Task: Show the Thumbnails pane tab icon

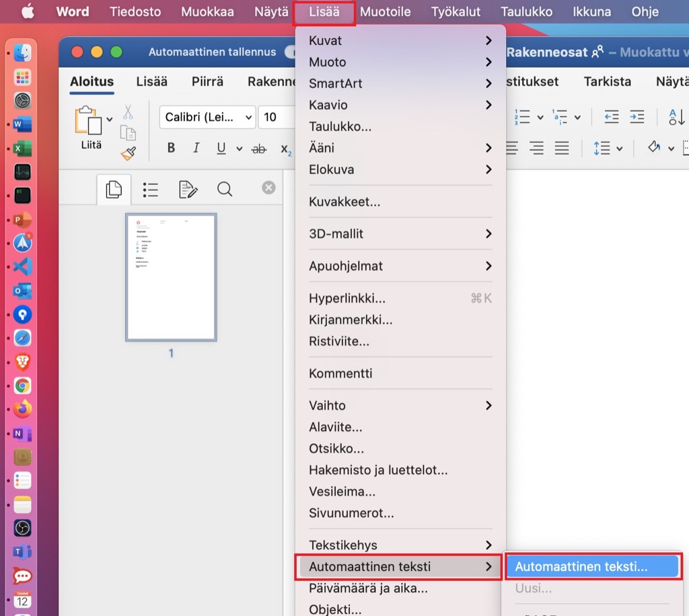Action: pos(114,190)
